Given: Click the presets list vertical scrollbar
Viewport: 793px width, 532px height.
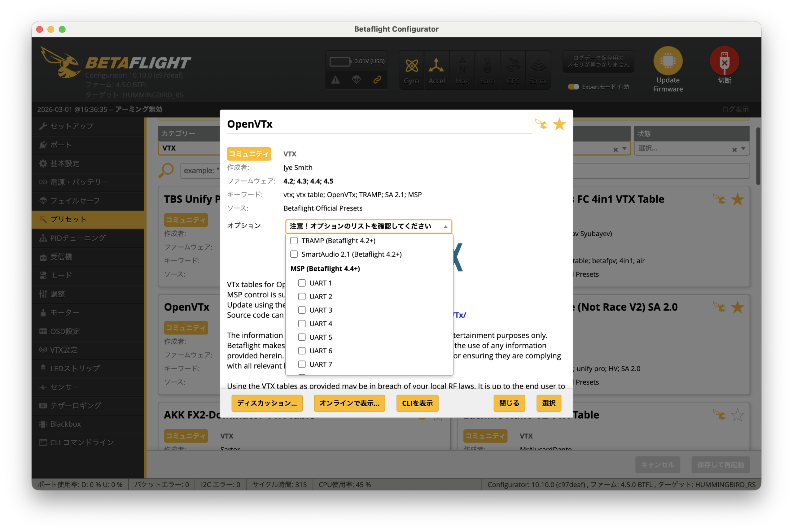Looking at the screenshot, I should pyautogui.click(x=758, y=156).
